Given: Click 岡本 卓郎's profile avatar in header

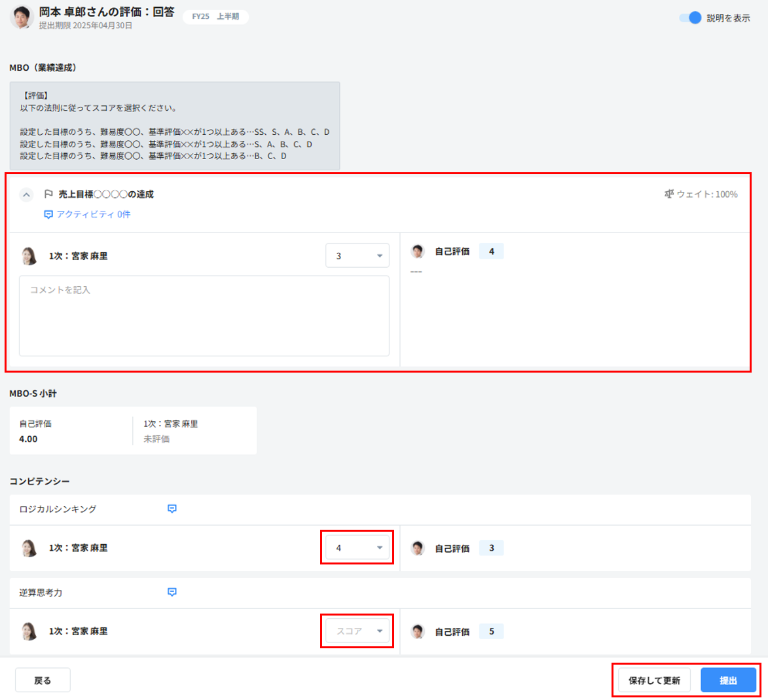Looking at the screenshot, I should pos(22,18).
